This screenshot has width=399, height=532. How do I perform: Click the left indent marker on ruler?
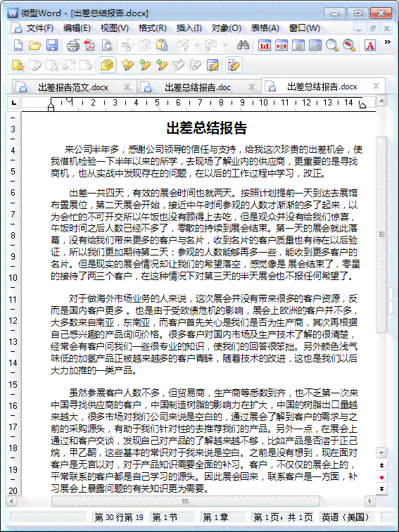pos(51,107)
